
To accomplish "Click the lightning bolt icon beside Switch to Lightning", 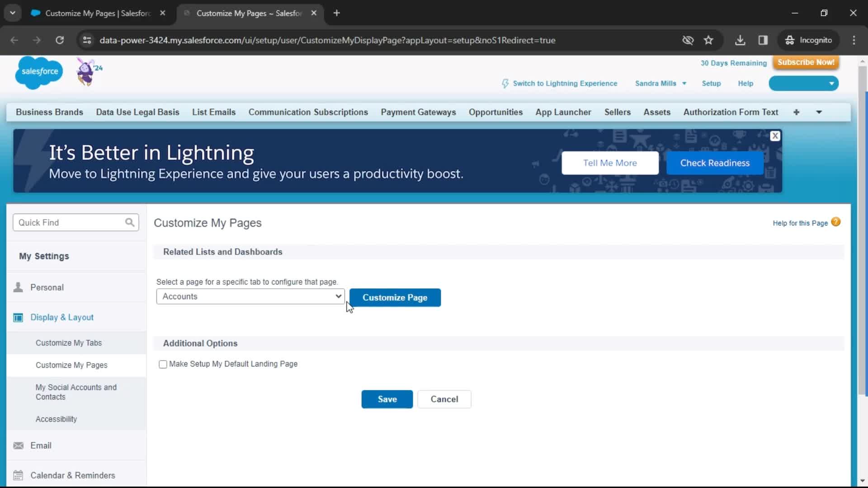I will point(505,84).
